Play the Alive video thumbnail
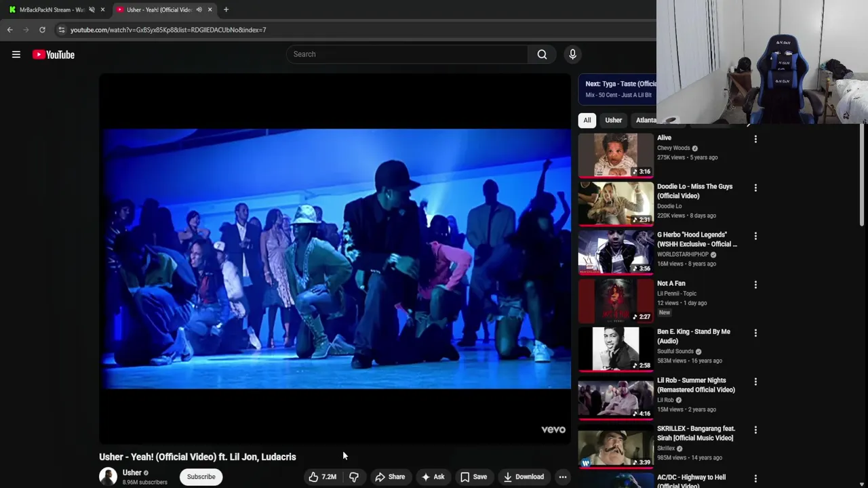The image size is (868, 488). click(616, 155)
